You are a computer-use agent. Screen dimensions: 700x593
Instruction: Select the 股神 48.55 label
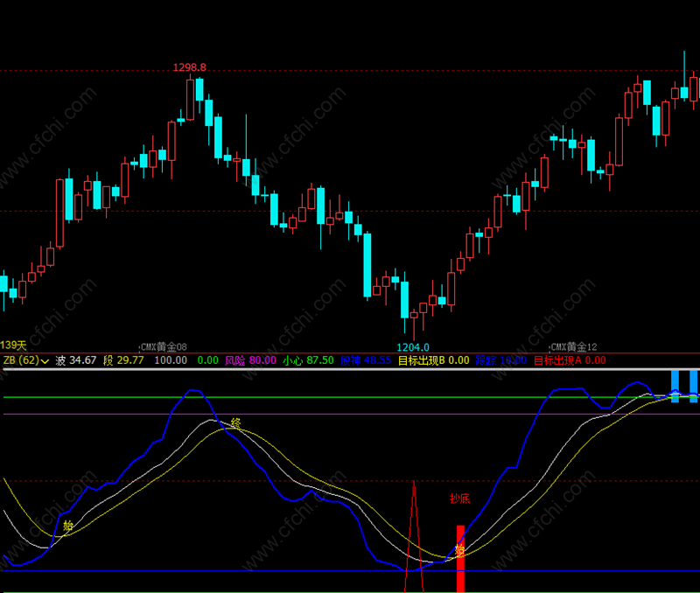tap(366, 360)
